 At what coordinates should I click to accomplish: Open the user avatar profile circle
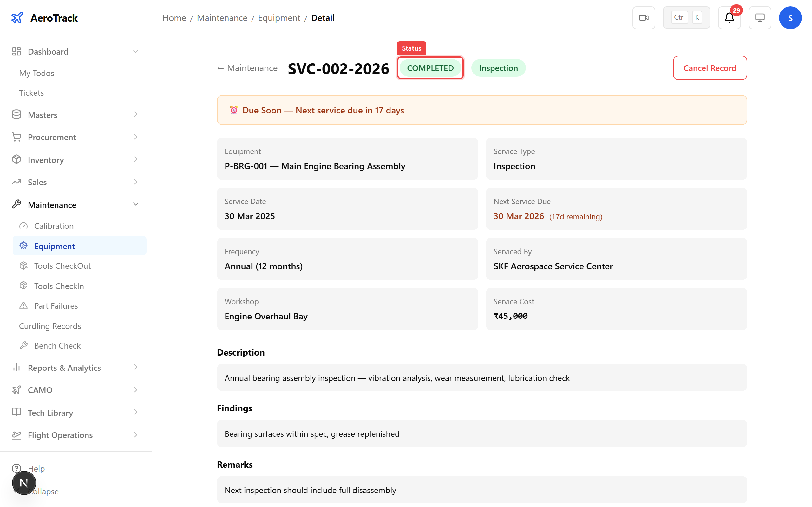[x=790, y=17]
